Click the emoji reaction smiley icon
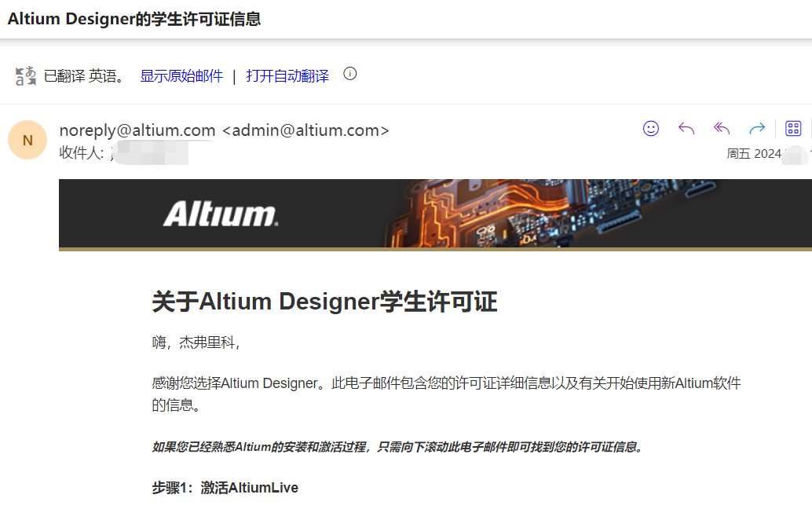The width and height of the screenshot is (812, 520). (650, 128)
